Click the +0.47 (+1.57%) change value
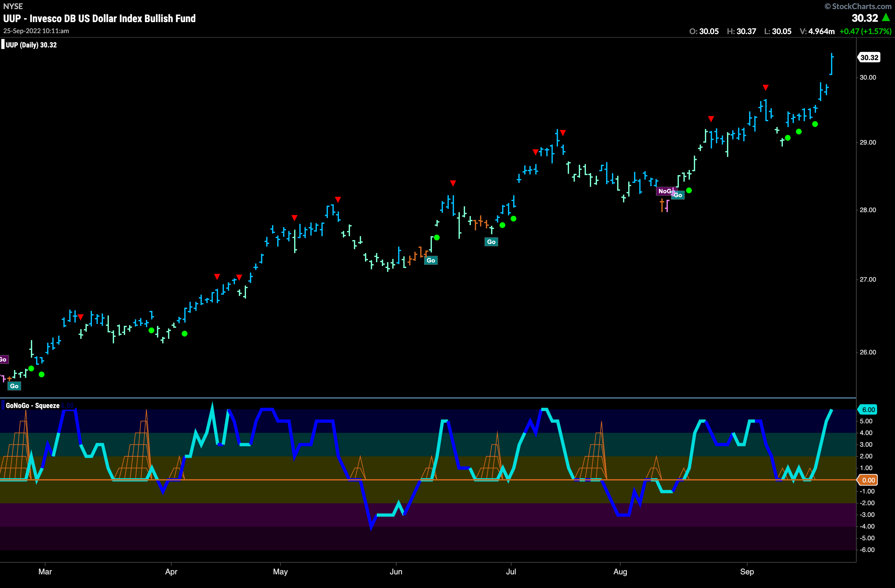The image size is (895, 588). tap(865, 31)
